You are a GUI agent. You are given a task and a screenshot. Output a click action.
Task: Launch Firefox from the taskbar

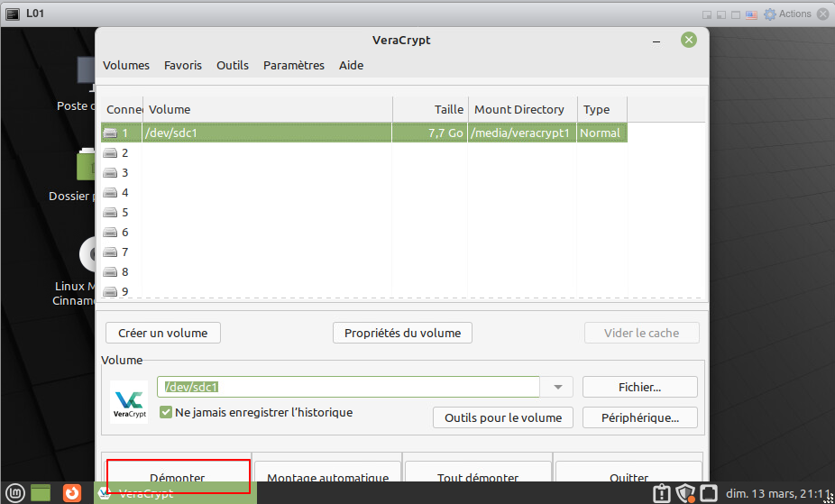click(x=72, y=492)
